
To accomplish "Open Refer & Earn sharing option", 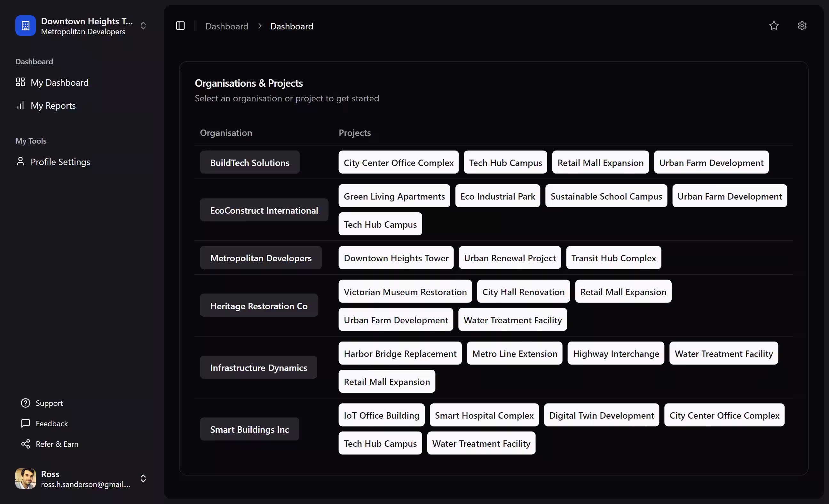I will tap(57, 444).
